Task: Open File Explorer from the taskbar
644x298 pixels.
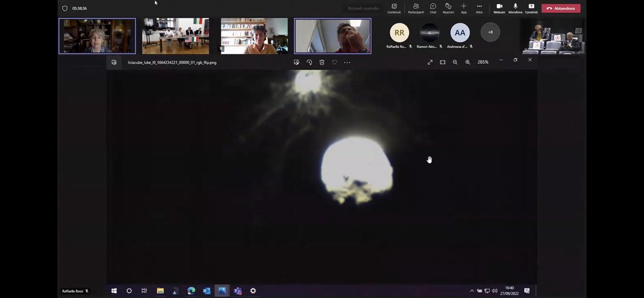Action: pyautogui.click(x=160, y=291)
